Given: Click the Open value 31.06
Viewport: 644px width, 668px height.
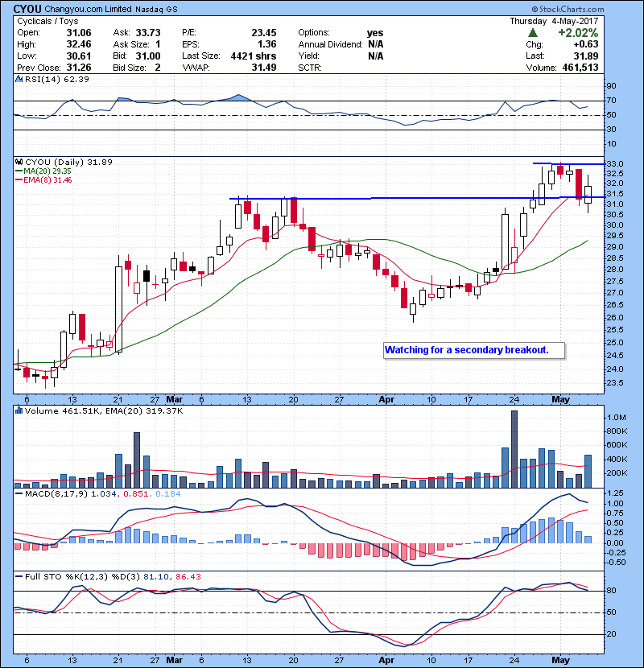Looking at the screenshot, I should tap(79, 33).
